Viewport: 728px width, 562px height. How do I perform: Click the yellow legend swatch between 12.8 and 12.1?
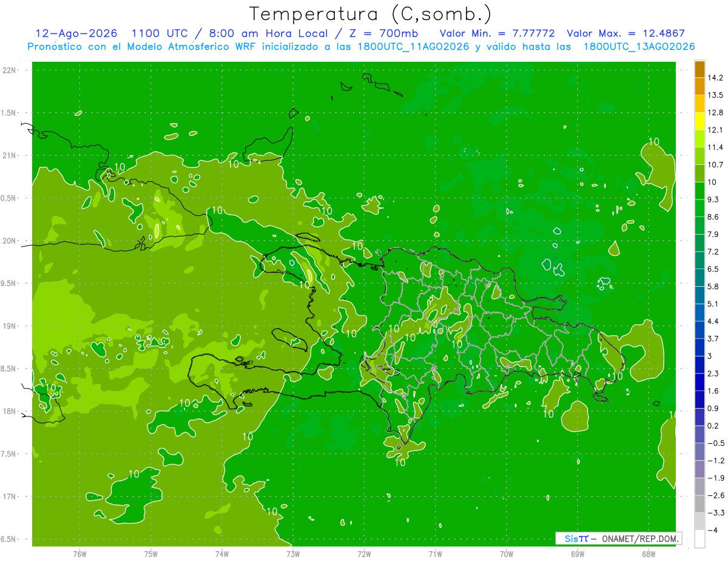[699, 121]
